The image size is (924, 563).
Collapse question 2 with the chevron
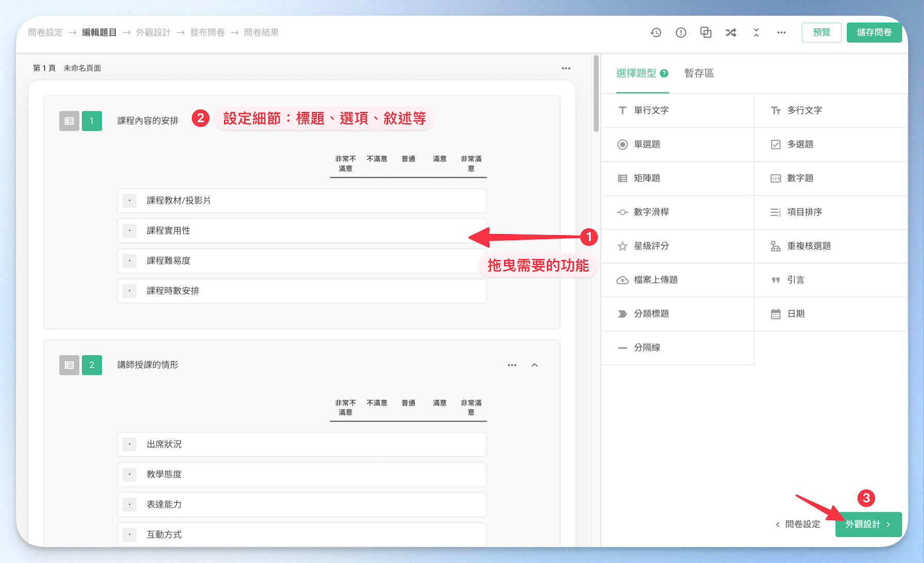click(535, 365)
